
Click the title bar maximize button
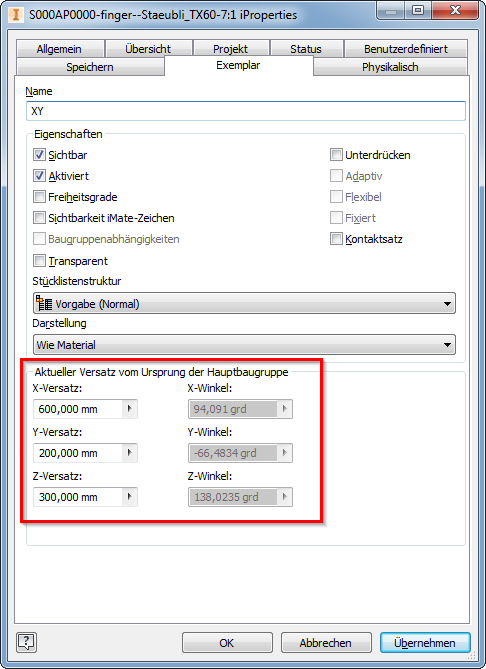pyautogui.click(x=418, y=10)
